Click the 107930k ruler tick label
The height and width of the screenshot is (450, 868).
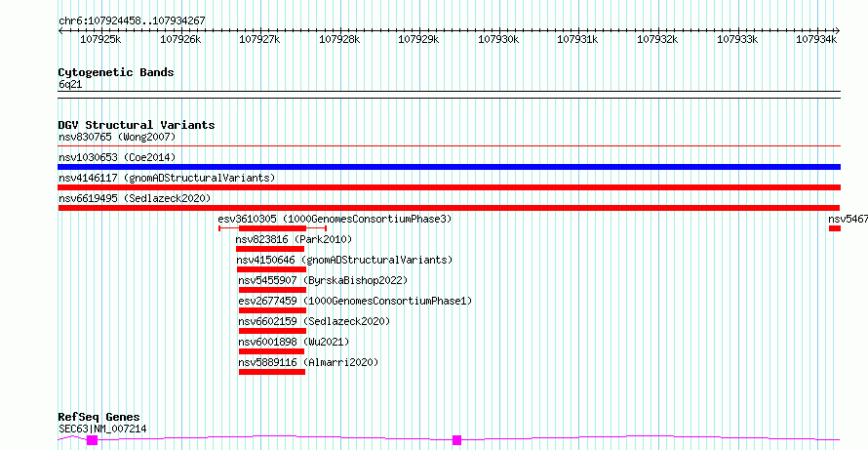498,39
